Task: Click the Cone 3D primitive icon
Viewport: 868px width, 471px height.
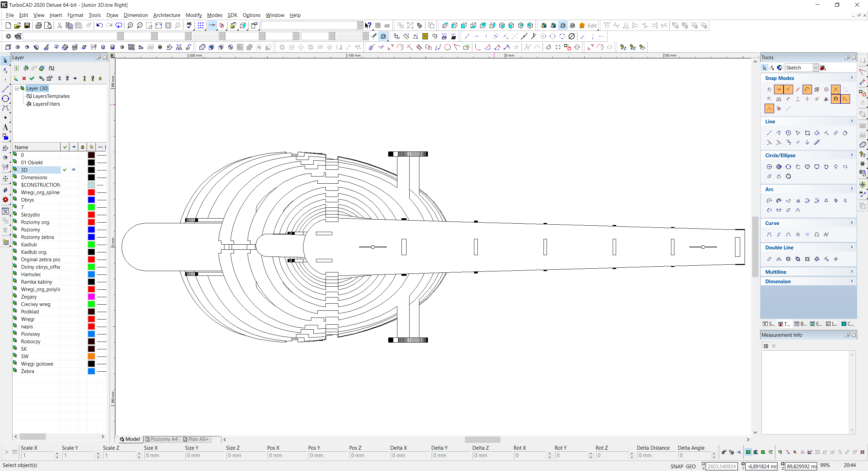Action: (x=46, y=47)
